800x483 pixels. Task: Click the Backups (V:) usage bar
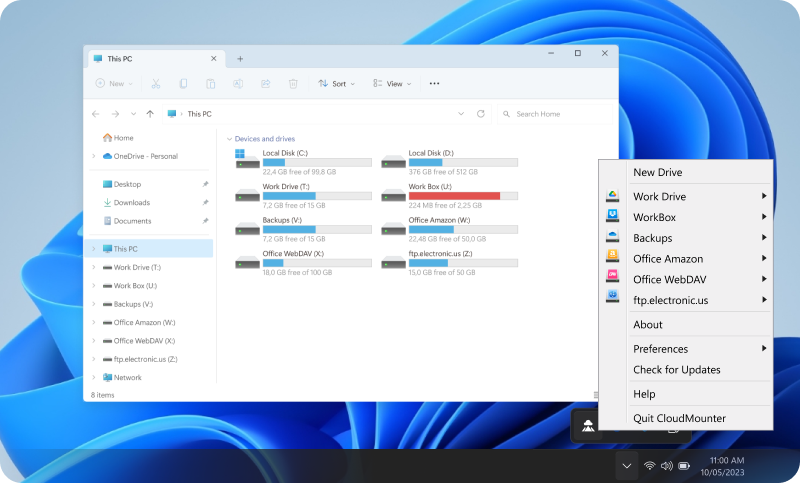[317, 230]
